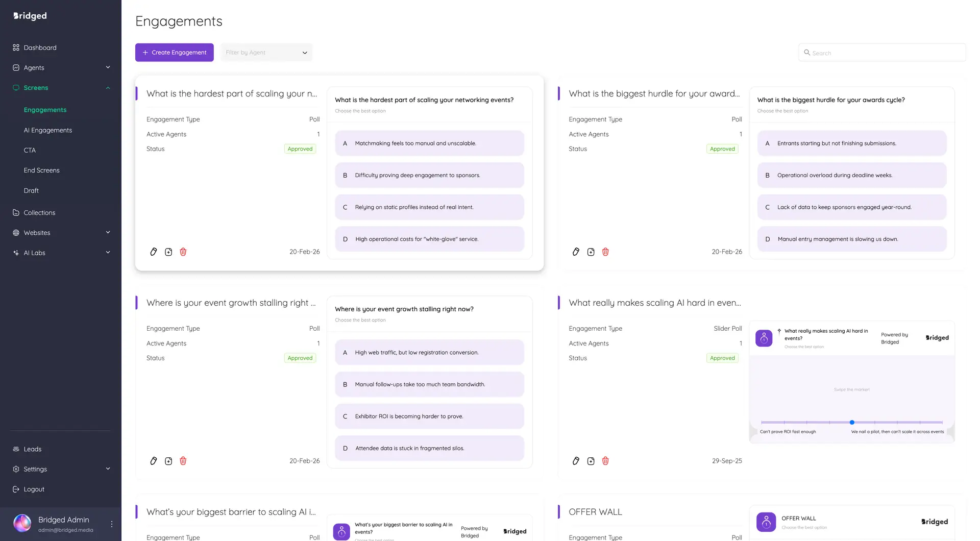Click the Create Engagement button

coord(174,52)
